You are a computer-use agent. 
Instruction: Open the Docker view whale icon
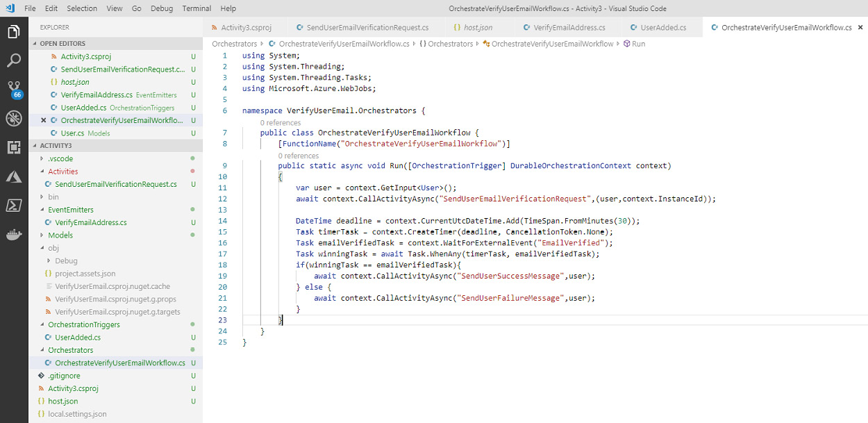click(x=14, y=234)
